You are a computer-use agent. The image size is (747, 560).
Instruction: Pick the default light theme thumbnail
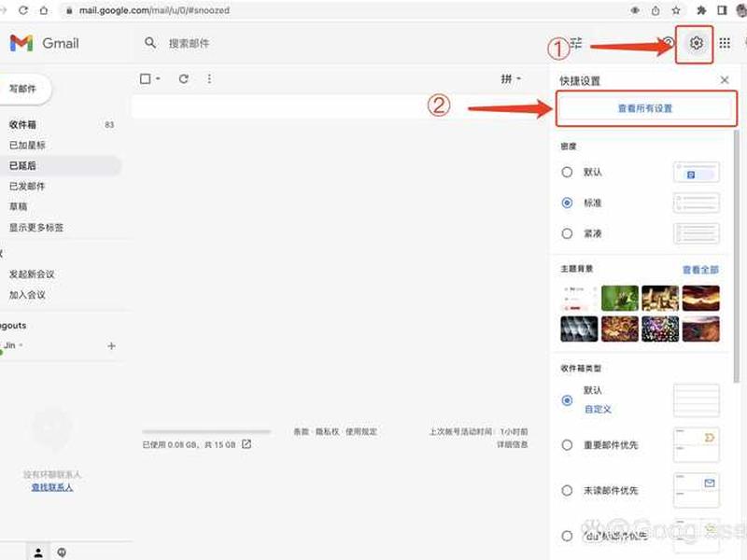(x=579, y=298)
